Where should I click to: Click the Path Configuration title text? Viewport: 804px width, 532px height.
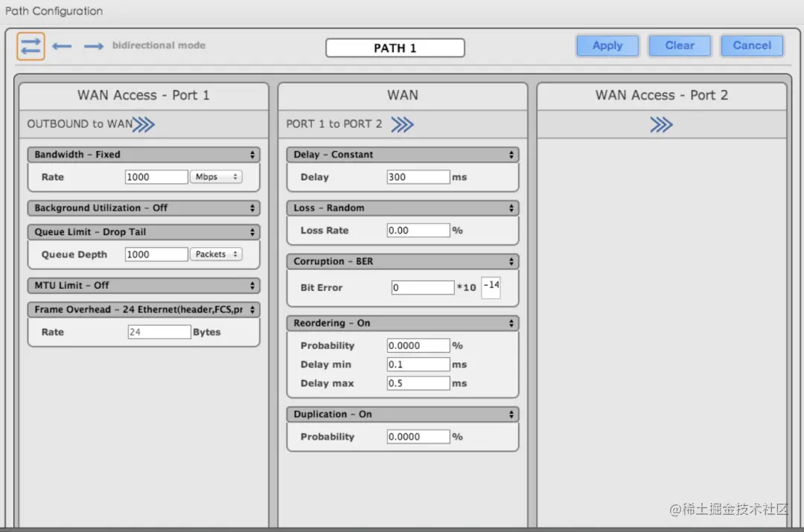pos(54,11)
